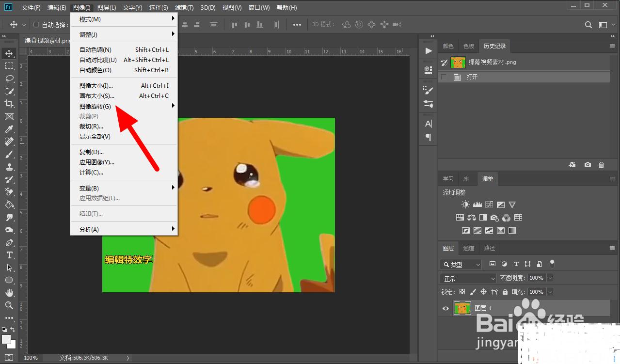Image resolution: width=620 pixels, height=364 pixels.
Task: Select the Lasso tool
Action: [9, 79]
